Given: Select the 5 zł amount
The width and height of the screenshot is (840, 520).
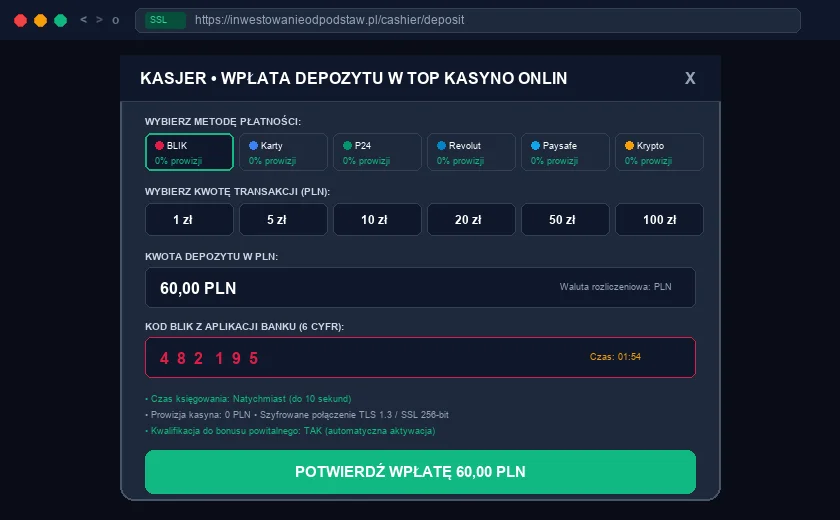Looking at the screenshot, I should tap(283, 220).
